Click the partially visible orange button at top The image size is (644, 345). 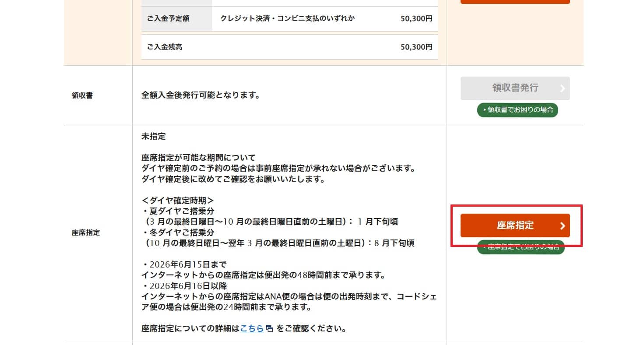(x=515, y=2)
